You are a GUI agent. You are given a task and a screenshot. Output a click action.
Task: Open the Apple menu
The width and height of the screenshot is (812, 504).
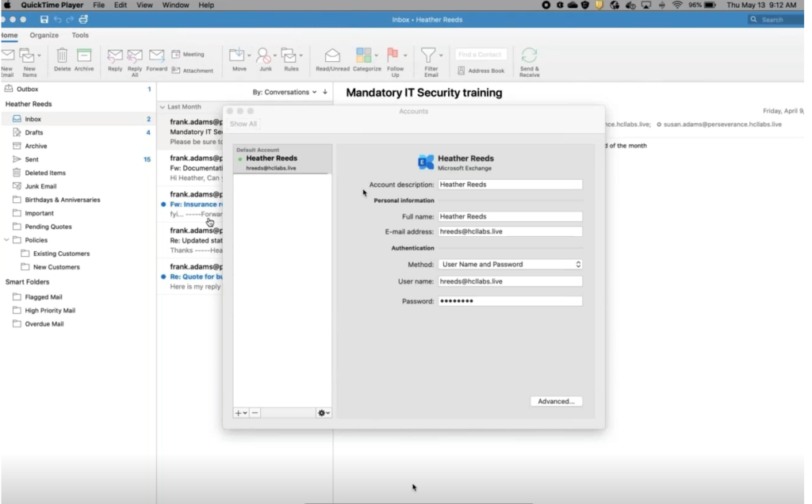[7, 5]
